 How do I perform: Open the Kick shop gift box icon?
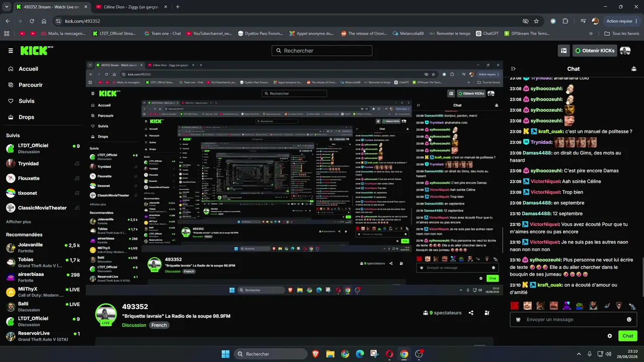tap(564, 51)
